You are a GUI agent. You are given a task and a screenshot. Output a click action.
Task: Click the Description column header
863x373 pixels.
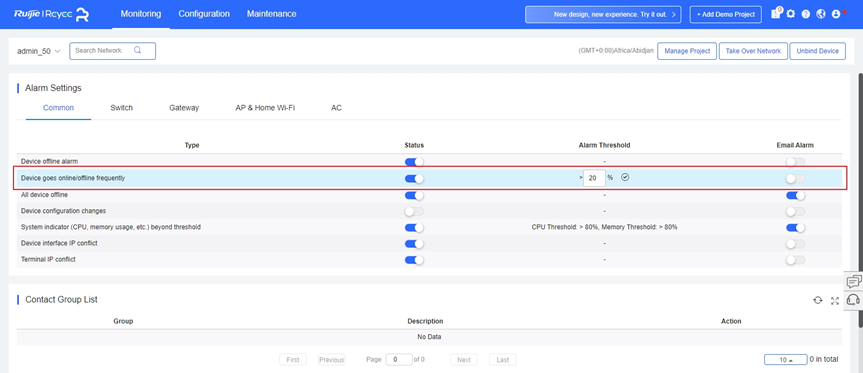click(x=425, y=321)
